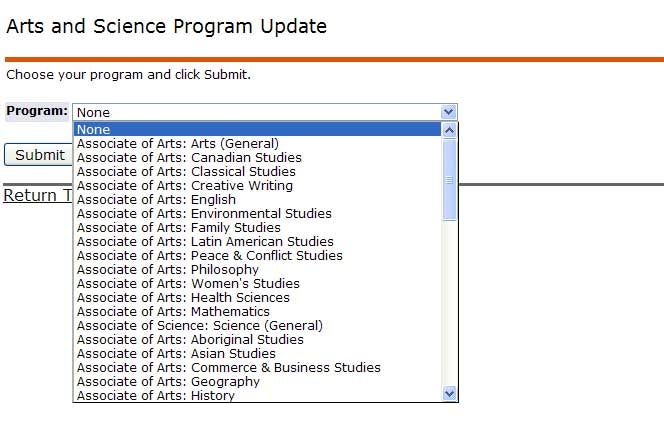This screenshot has height=437, width=664.
Task: Choose Associate of Arts: Latin American Studies
Action: [x=205, y=241]
